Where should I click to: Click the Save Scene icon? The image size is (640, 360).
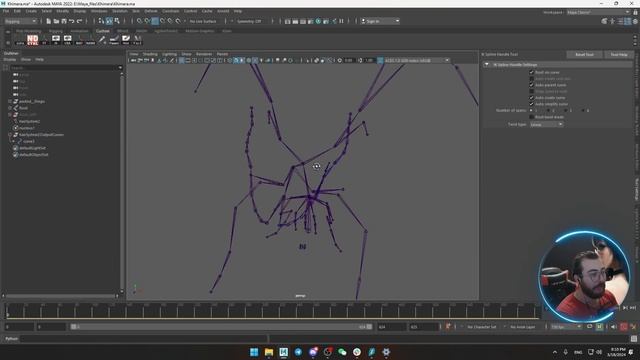tap(64, 21)
